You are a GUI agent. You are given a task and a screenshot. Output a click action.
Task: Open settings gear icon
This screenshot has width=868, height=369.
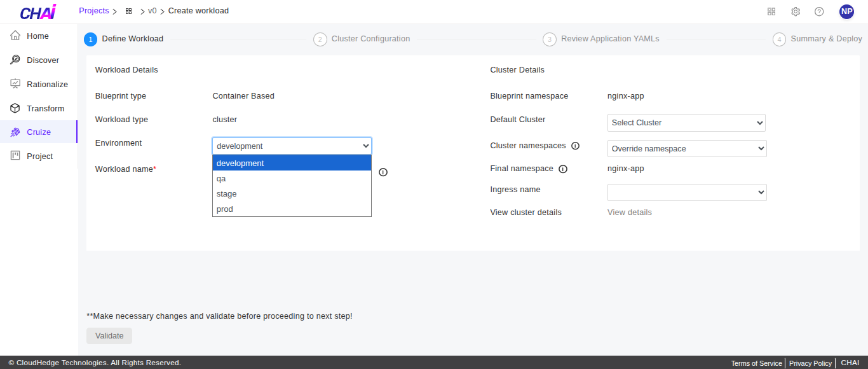796,11
